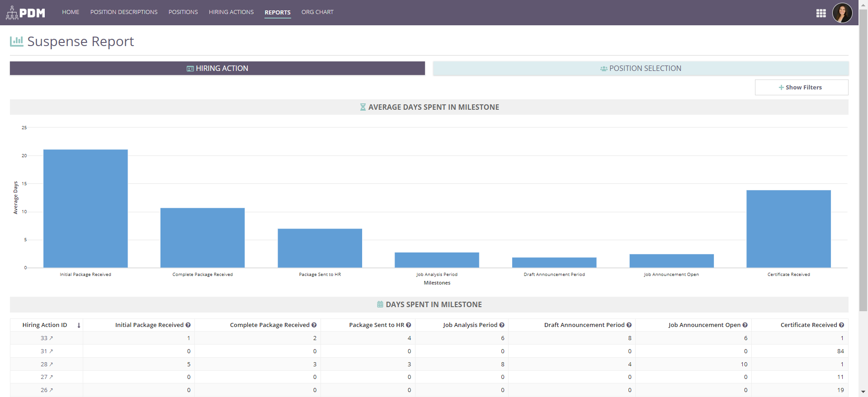Click the scrollbar up arrow

pyautogui.click(x=863, y=5)
